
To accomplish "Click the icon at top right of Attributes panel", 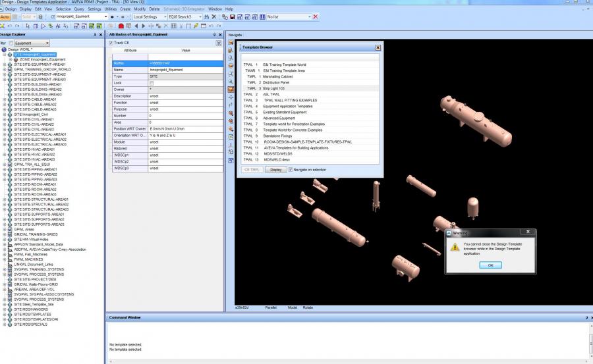I will coord(219,43).
